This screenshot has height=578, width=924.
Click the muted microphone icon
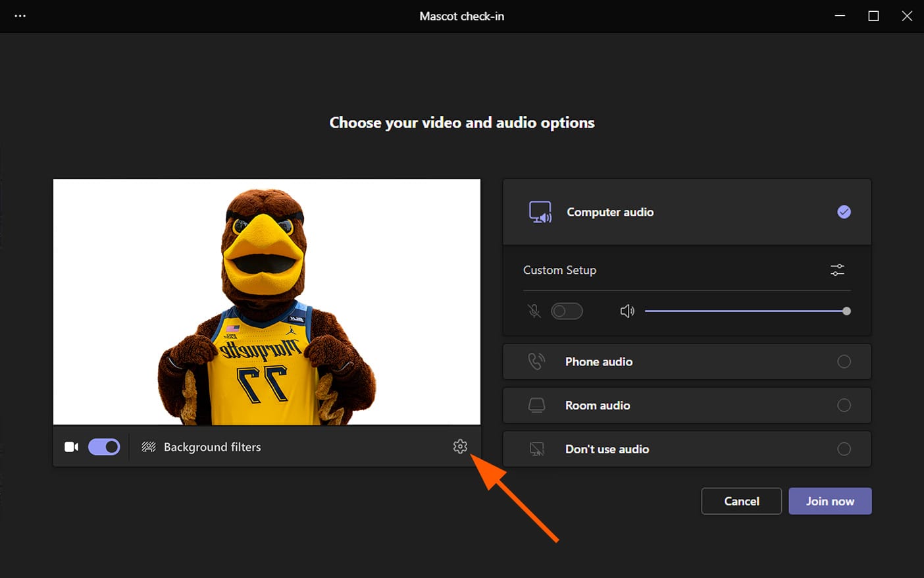pos(534,311)
